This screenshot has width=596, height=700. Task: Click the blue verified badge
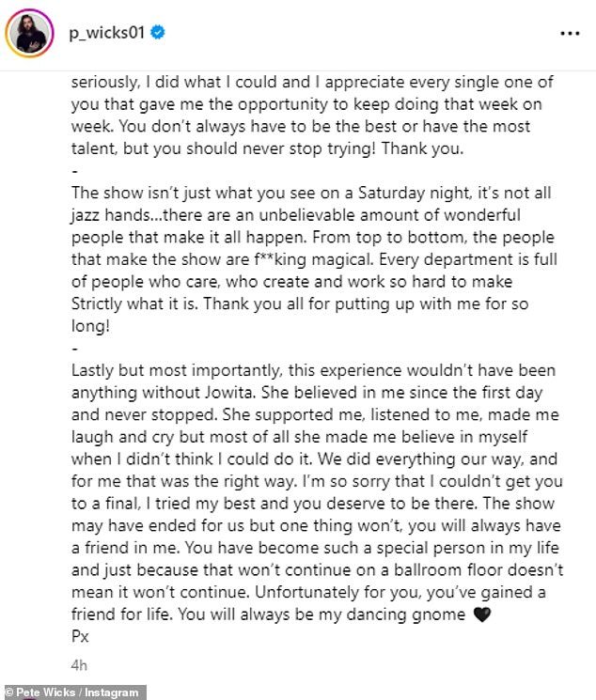[x=158, y=32]
